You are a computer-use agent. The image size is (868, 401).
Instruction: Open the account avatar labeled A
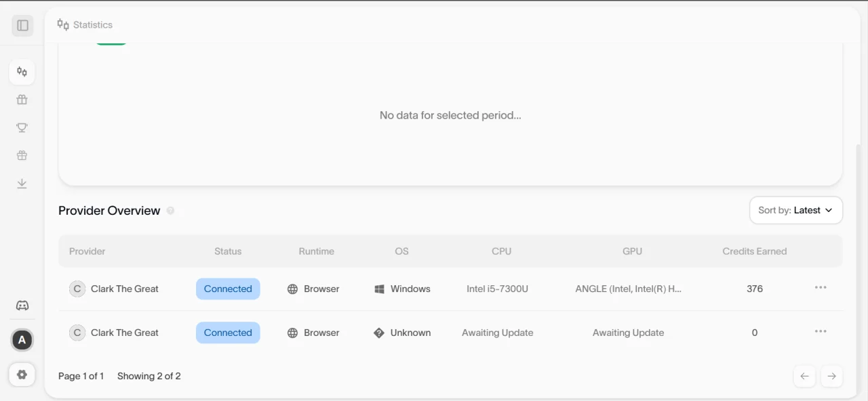point(22,340)
